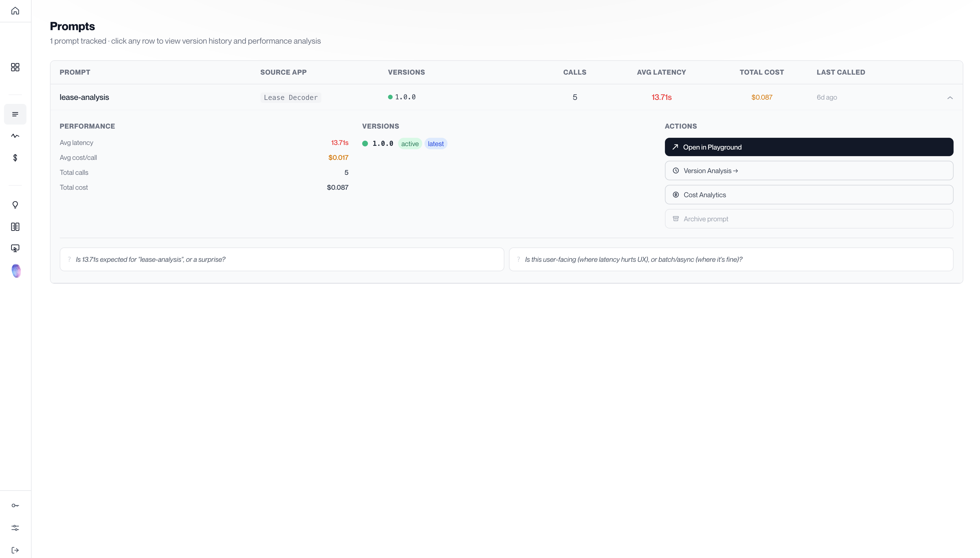Select the apps grid icon in sidebar
Image resolution: width=980 pixels, height=558 pixels.
(15, 67)
